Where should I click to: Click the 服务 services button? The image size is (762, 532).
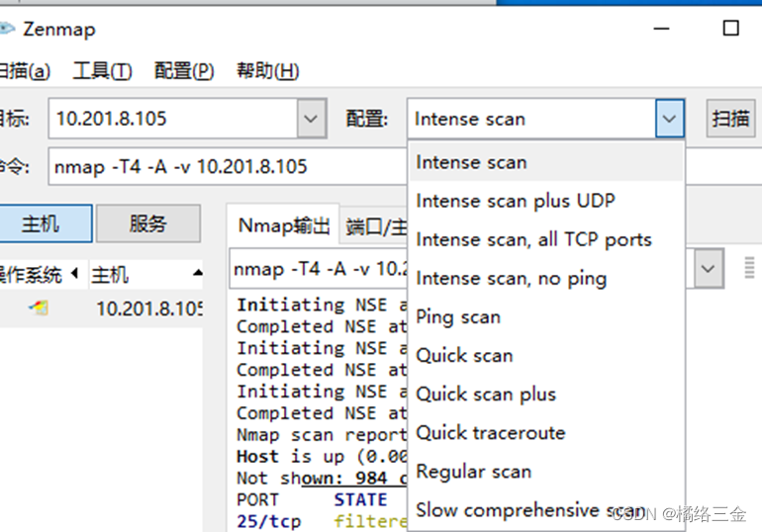pos(148,223)
